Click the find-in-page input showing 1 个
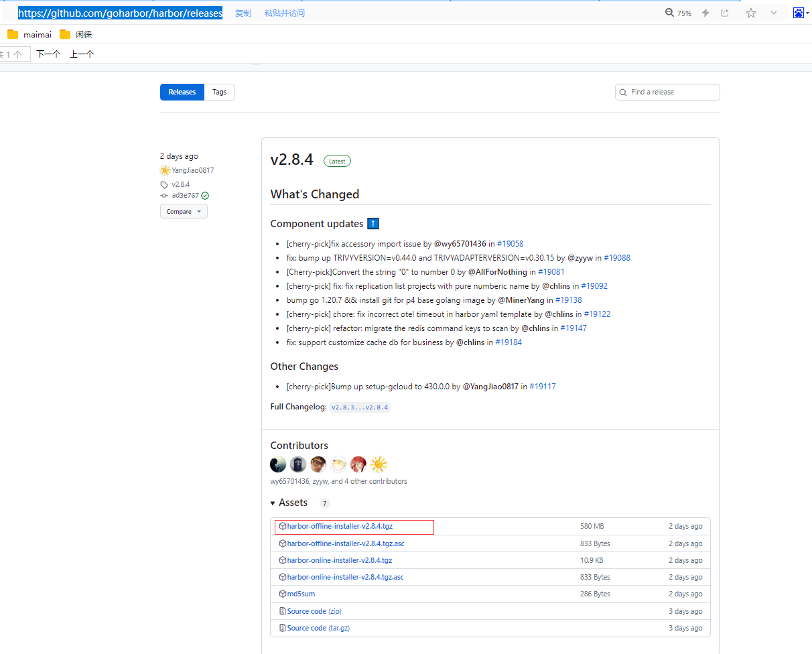 (x=15, y=54)
